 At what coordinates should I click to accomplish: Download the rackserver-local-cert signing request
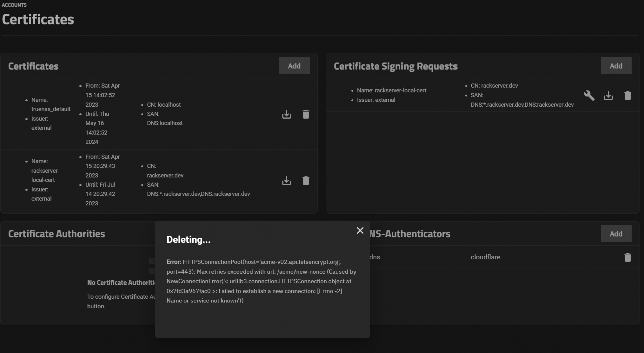[x=608, y=96]
